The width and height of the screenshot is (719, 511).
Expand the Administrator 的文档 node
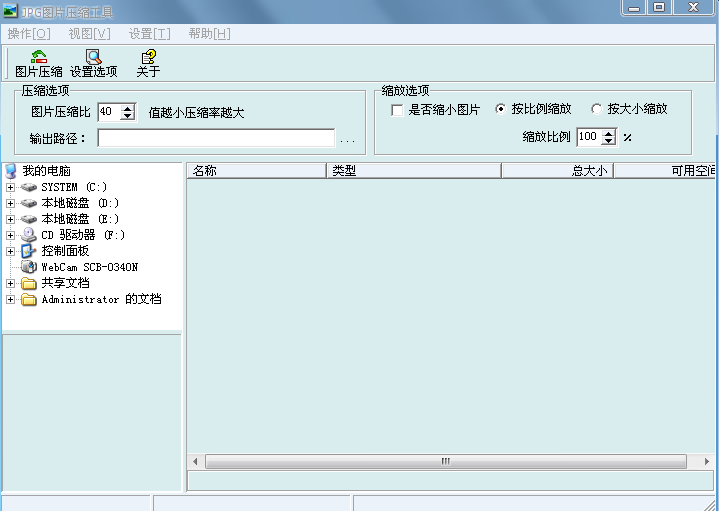pos(11,299)
